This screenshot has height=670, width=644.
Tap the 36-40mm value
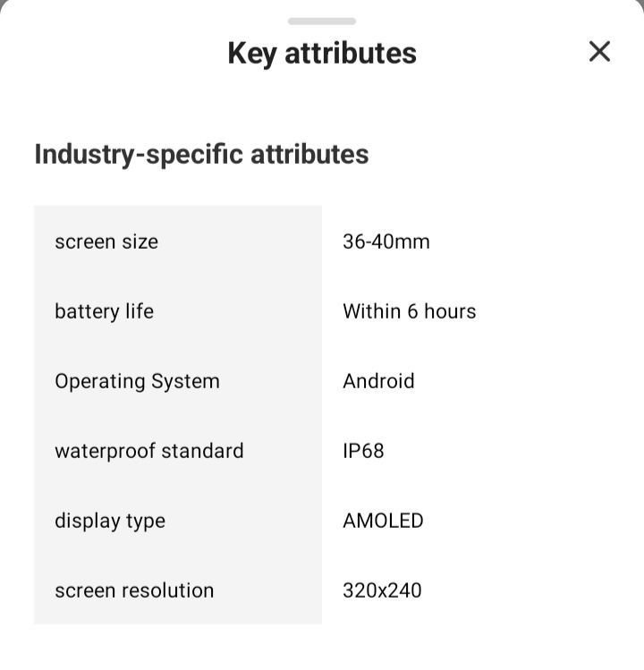pos(386,242)
